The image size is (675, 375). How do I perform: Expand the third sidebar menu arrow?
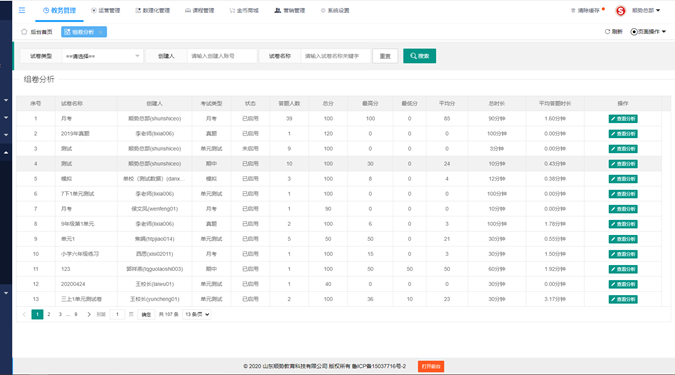coord(6,135)
